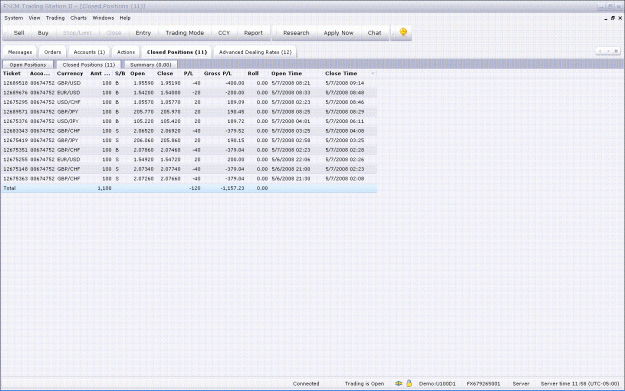
Task: Open the Trading menu
Action: point(55,18)
